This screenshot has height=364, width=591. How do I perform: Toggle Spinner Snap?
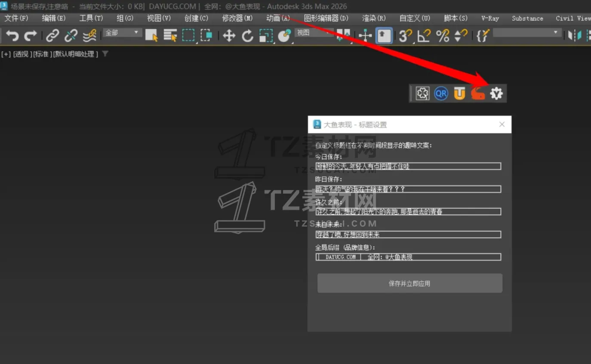click(461, 35)
